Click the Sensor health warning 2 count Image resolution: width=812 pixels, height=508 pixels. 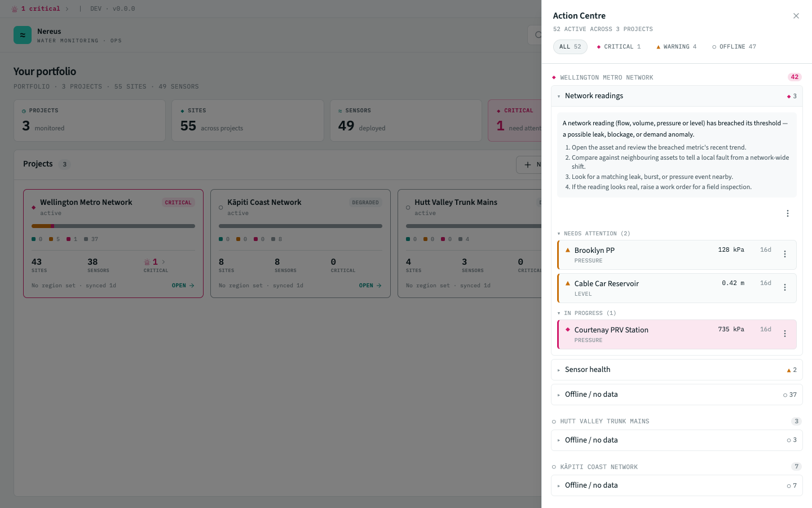792,370
